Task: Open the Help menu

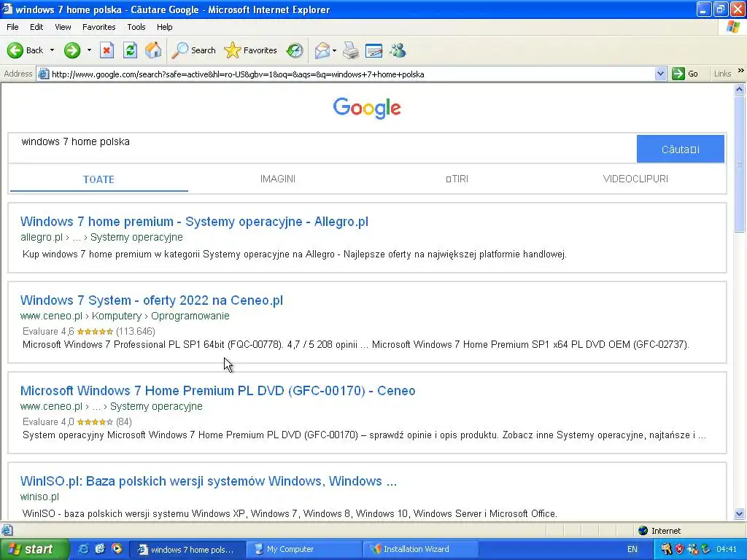Action: pyautogui.click(x=164, y=27)
